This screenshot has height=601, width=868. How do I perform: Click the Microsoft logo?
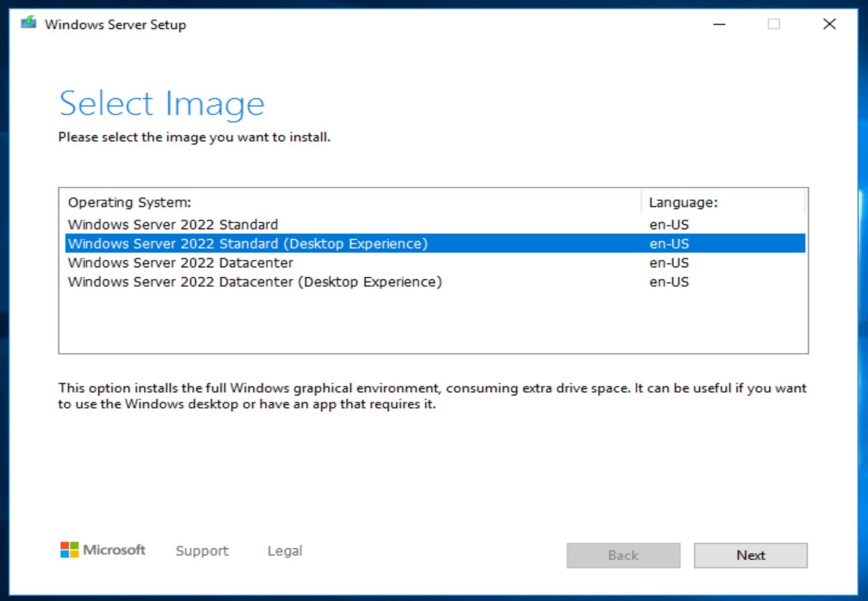coord(103,550)
